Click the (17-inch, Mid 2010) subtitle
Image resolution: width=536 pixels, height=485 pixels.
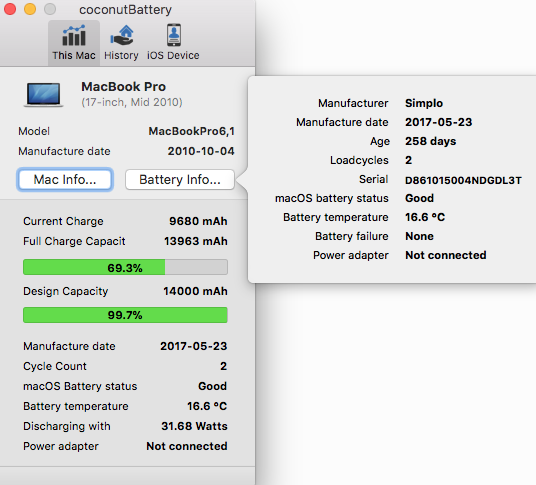tap(132, 102)
